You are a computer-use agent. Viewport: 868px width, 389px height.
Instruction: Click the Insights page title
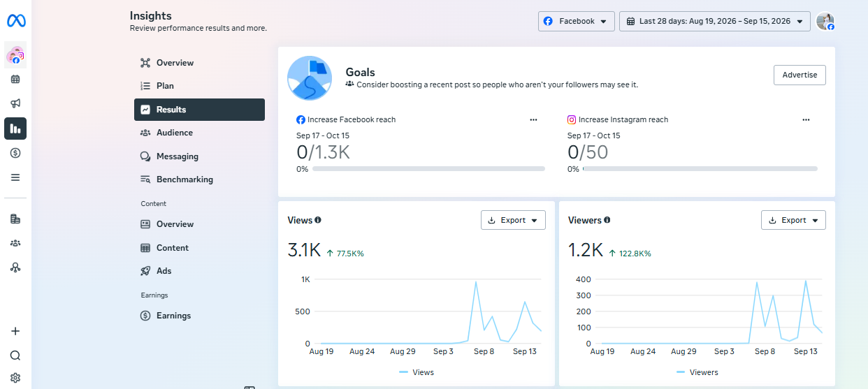pos(150,15)
